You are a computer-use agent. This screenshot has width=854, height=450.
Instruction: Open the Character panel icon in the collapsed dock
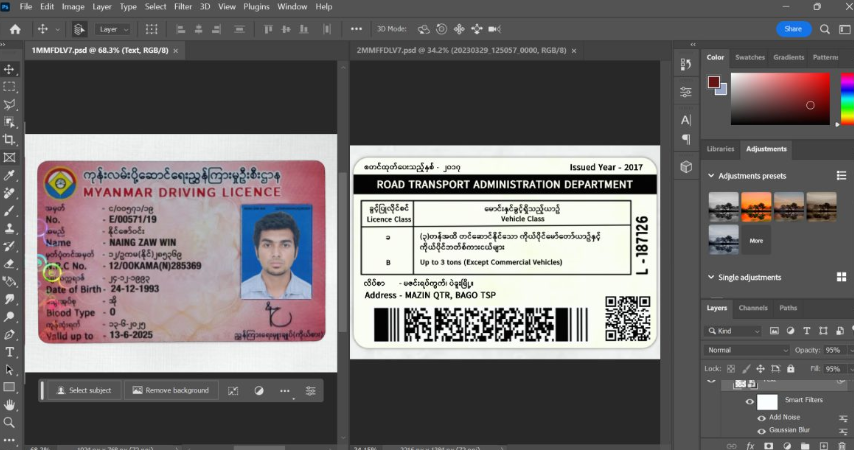tap(686, 120)
